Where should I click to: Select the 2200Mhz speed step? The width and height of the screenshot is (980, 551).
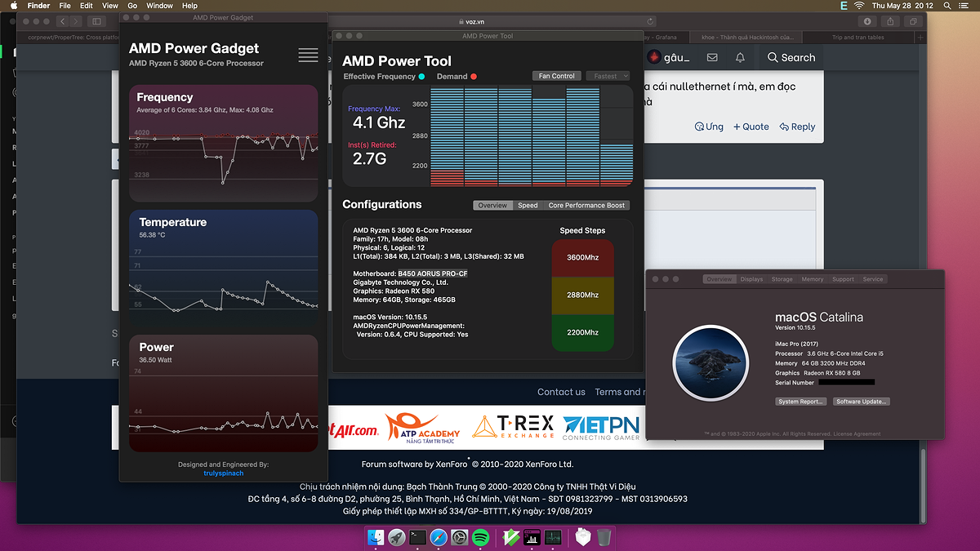582,332
